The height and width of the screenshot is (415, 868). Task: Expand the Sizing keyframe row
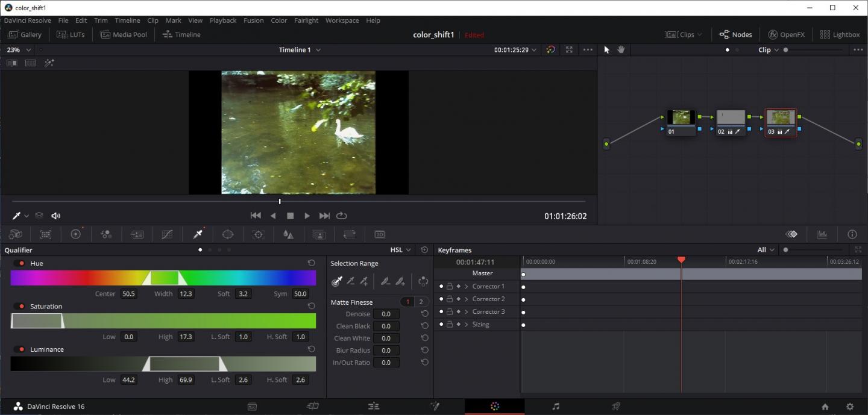point(467,324)
